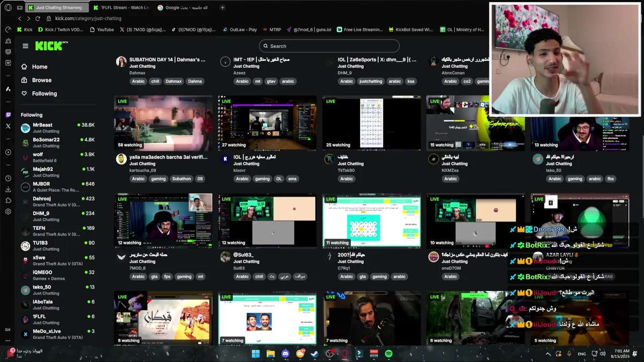Click TEFN in Following list
644x362 pixels.
[x=57, y=231]
